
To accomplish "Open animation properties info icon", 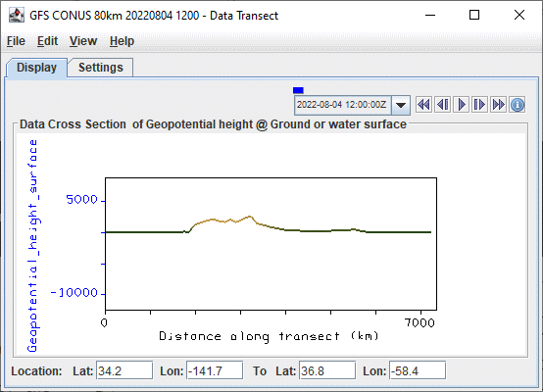I will click(518, 105).
